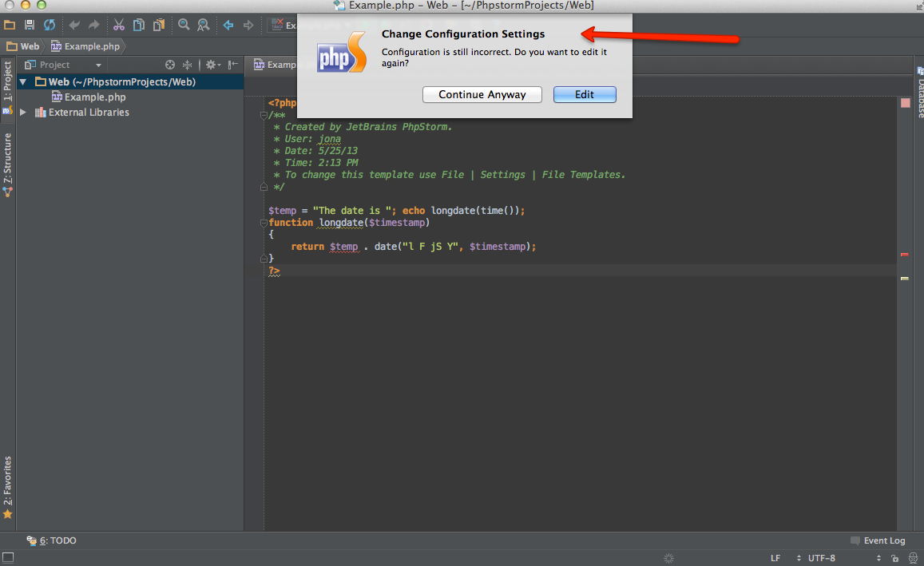Click the red error status square atop scrollbar
This screenshot has width=924, height=566.
[x=905, y=103]
